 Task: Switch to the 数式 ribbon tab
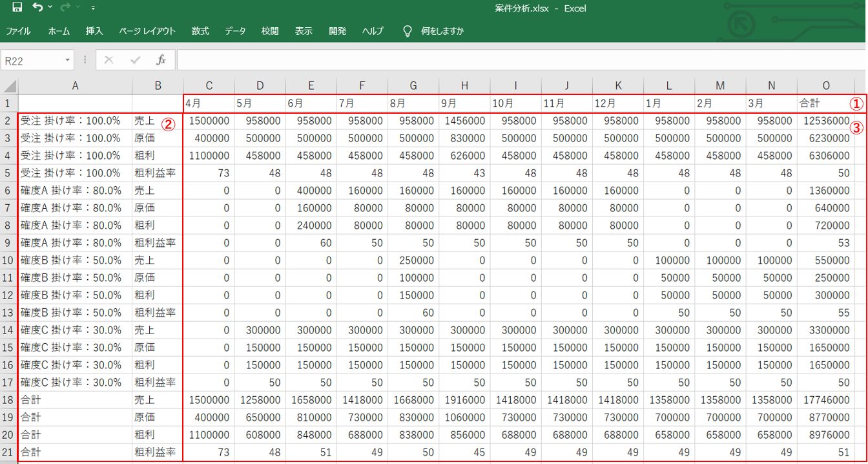tap(200, 31)
